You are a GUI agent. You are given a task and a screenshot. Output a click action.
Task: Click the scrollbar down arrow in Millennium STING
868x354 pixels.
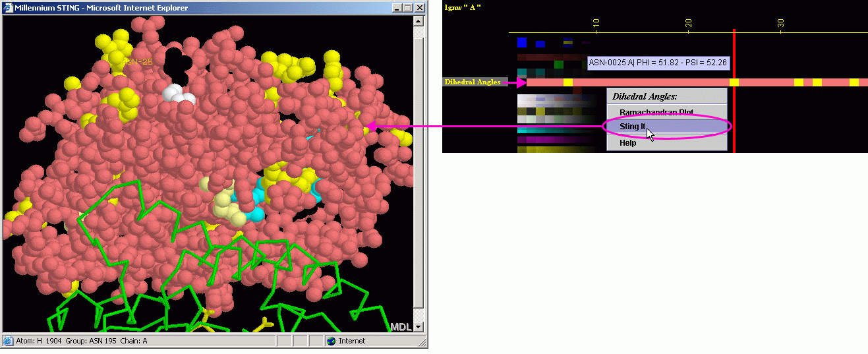click(419, 326)
